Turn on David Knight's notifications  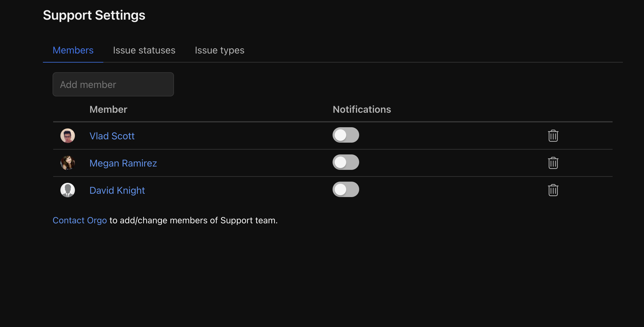346,189
